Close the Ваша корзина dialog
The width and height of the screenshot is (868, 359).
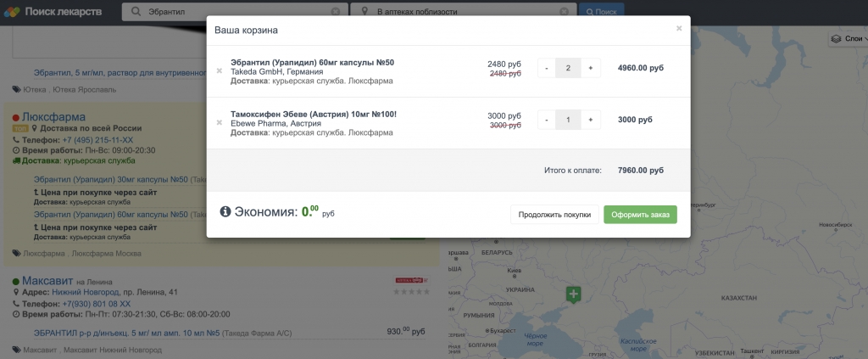(x=679, y=28)
